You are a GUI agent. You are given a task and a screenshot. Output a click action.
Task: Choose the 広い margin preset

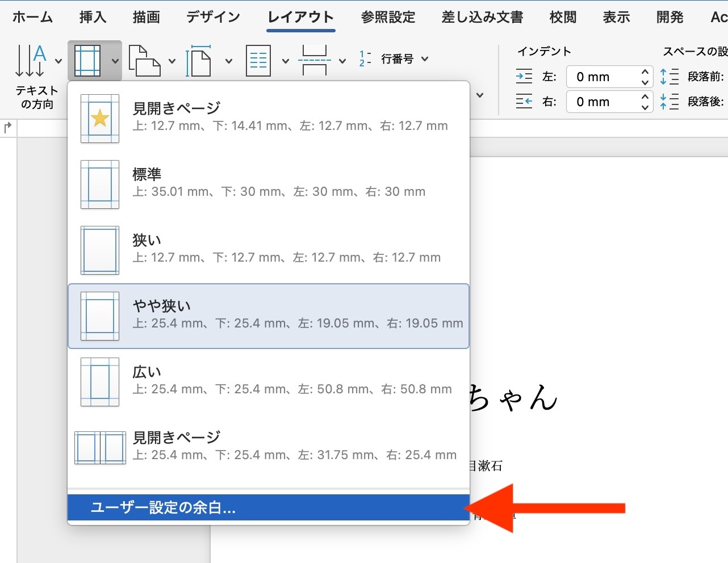point(269,382)
